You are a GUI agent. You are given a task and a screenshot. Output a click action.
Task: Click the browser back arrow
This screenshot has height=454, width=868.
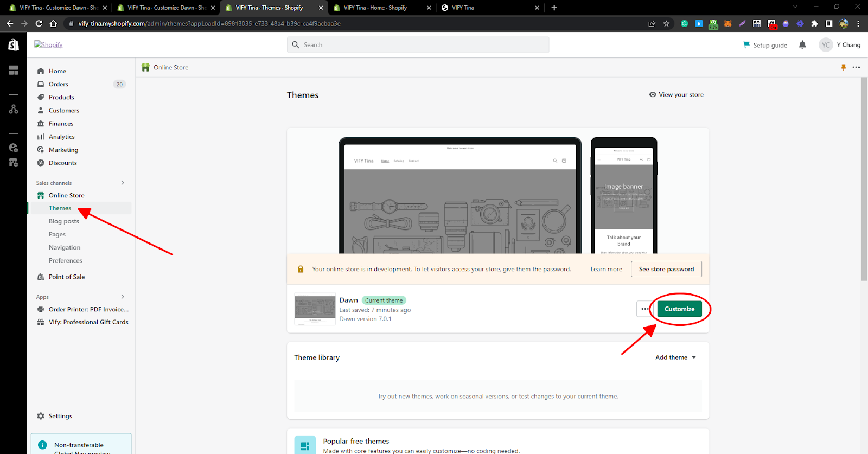pos(10,23)
